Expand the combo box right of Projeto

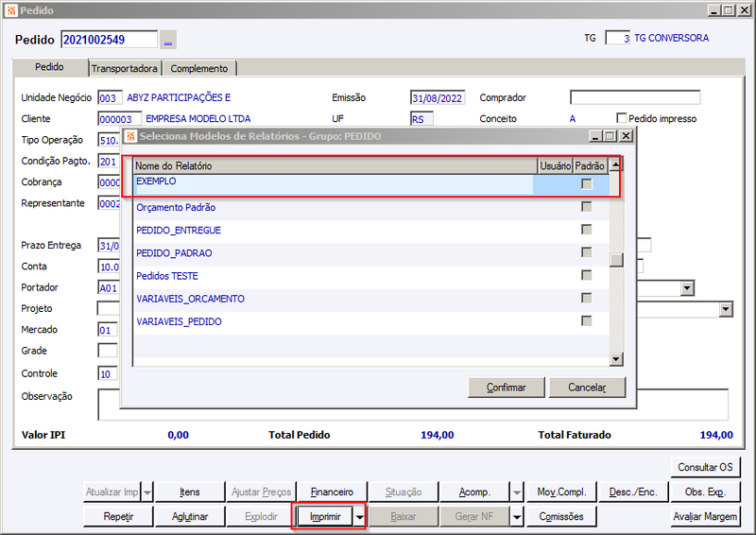[726, 309]
